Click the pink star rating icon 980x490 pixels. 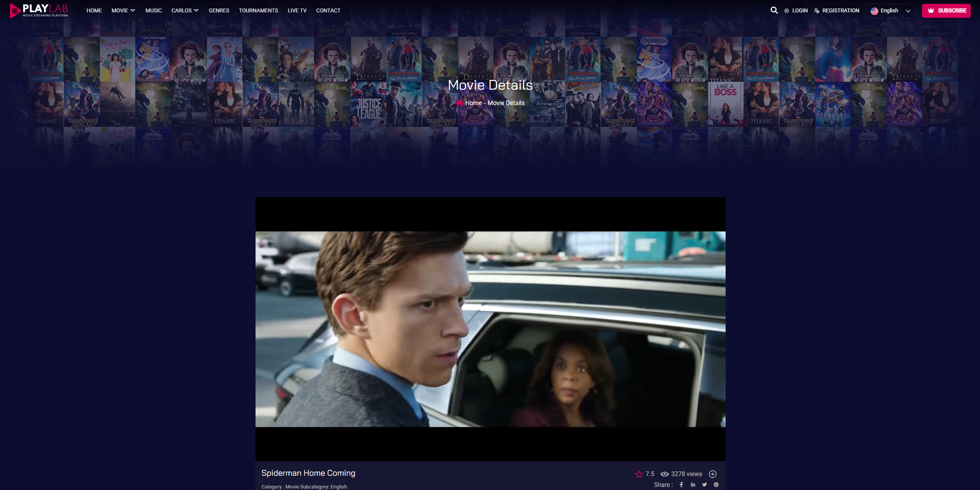[x=639, y=474]
